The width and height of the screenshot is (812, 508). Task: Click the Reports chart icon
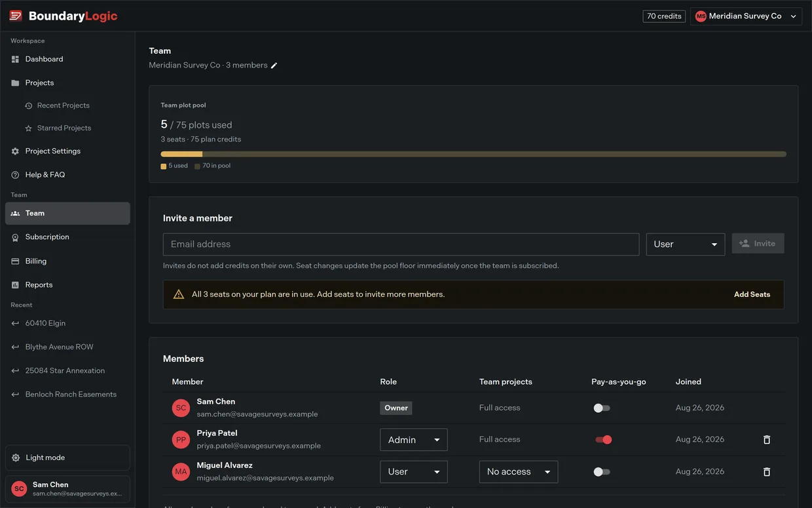click(15, 285)
